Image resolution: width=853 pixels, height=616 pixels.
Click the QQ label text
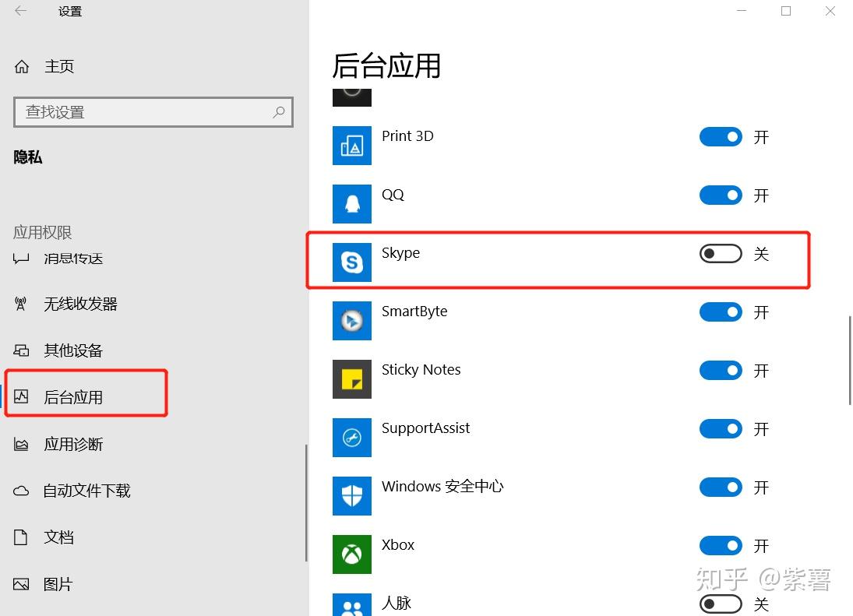click(393, 195)
